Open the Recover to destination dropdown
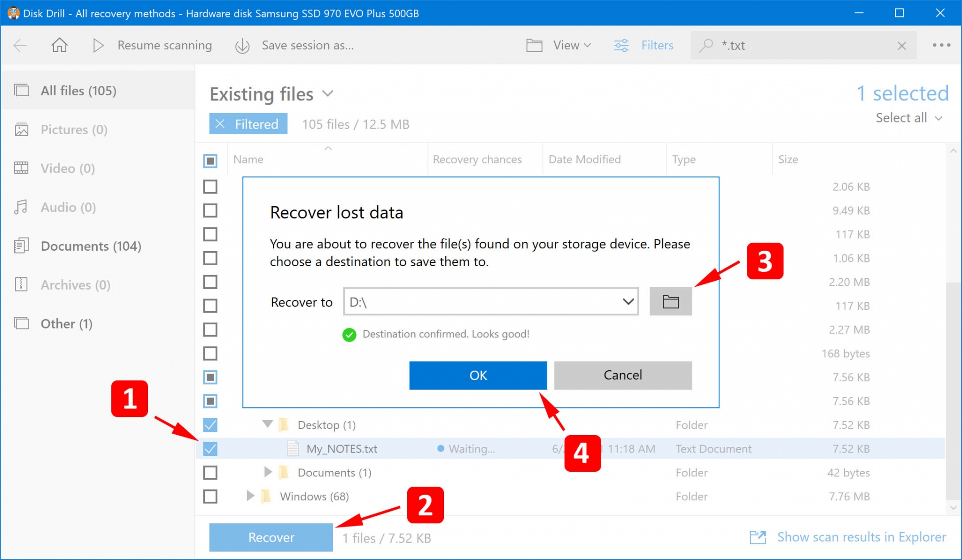 click(627, 301)
